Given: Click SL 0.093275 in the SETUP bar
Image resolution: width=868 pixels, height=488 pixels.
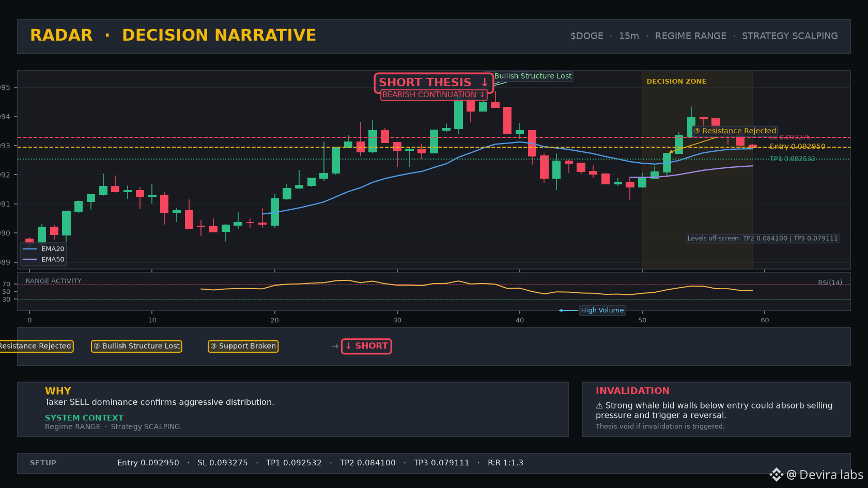Looking at the screenshot, I should [222, 463].
